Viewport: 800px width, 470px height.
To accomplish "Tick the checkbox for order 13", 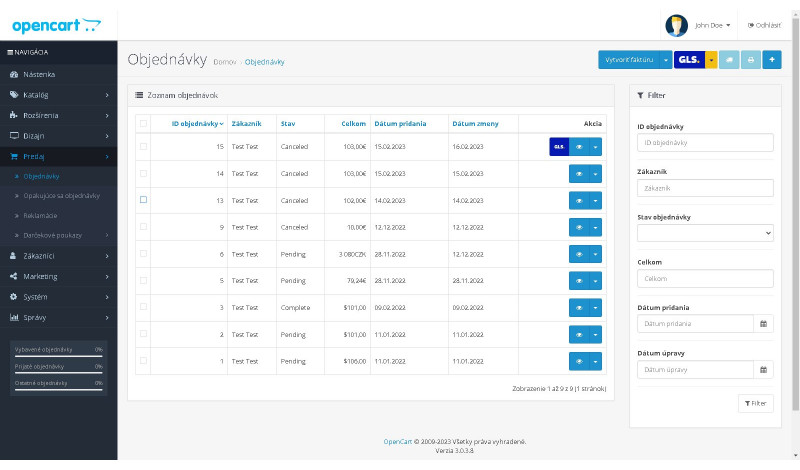I will [x=143, y=200].
